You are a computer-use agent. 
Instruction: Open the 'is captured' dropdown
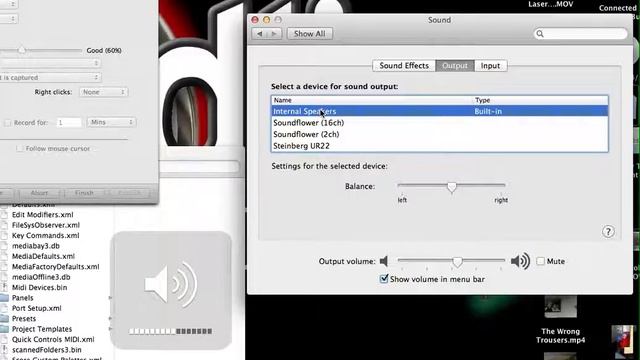point(50,78)
